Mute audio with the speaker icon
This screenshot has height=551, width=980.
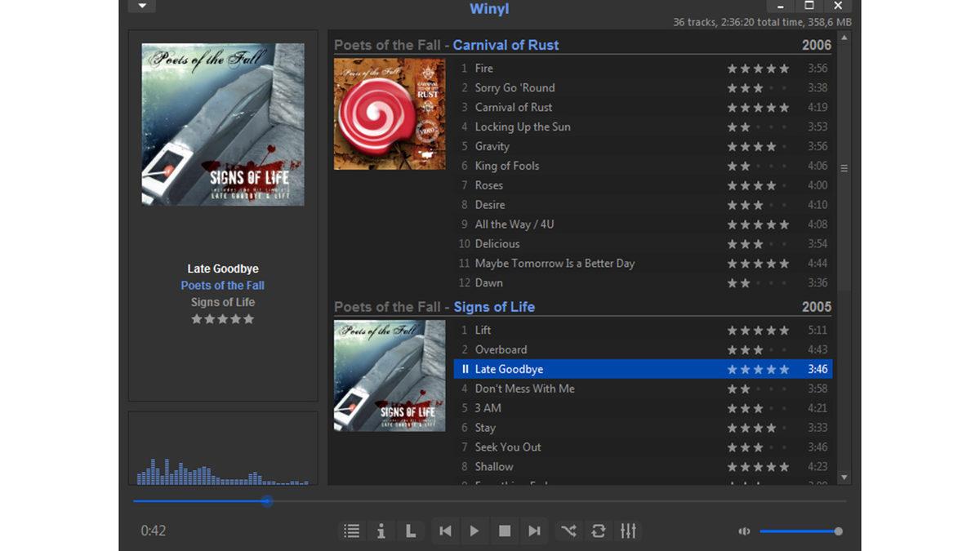coord(743,531)
